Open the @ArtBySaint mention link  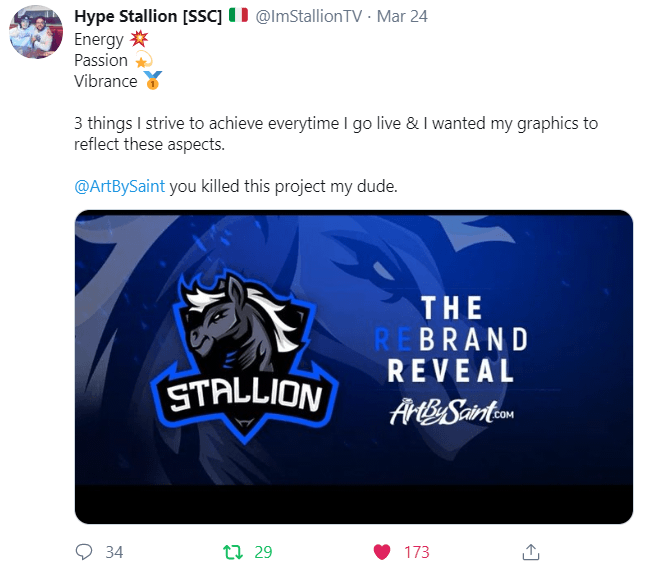120,186
